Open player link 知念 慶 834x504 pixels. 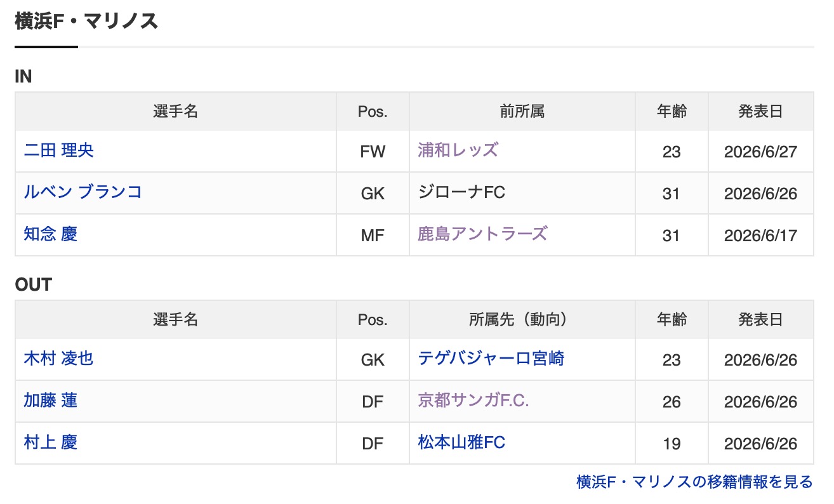[50, 234]
